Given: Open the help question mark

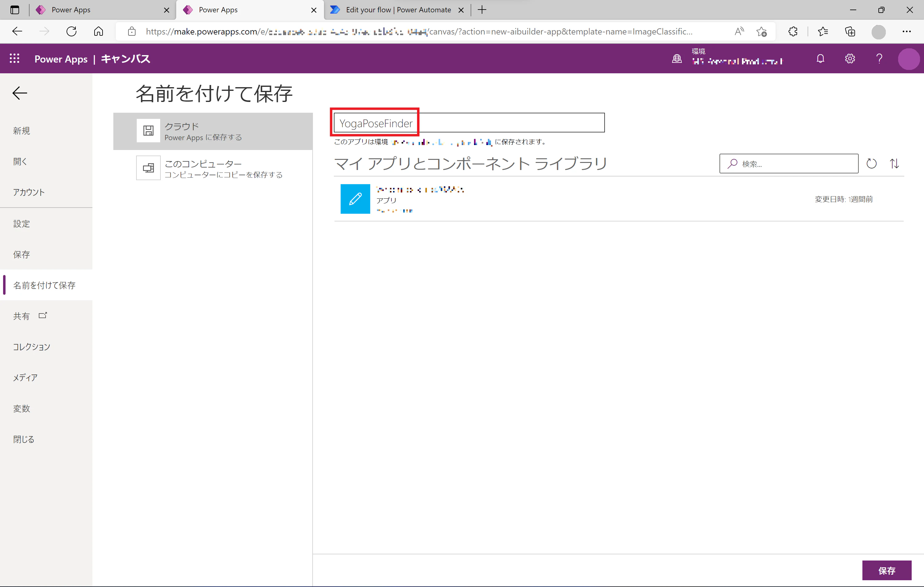Looking at the screenshot, I should coord(879,59).
